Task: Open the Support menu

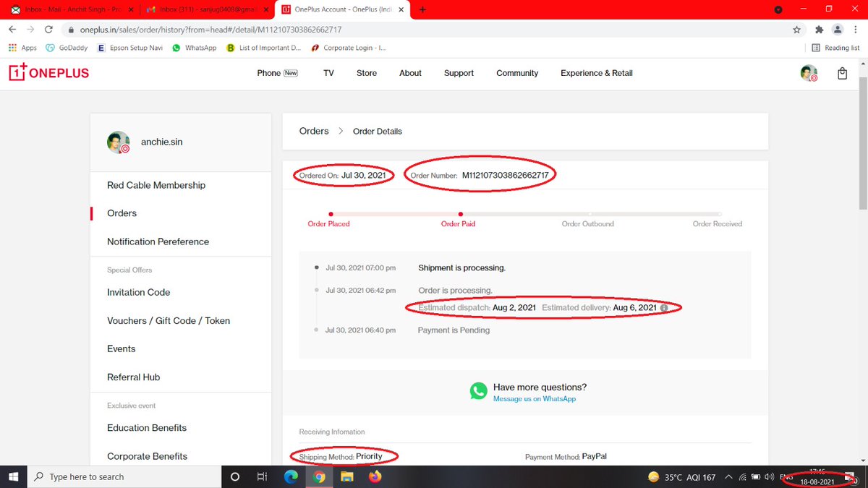Action: point(459,73)
